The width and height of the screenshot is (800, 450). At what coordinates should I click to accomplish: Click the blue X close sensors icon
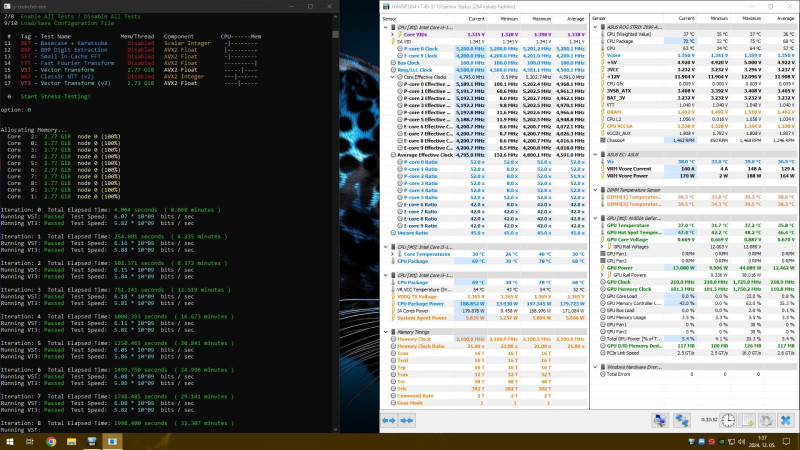point(786,420)
